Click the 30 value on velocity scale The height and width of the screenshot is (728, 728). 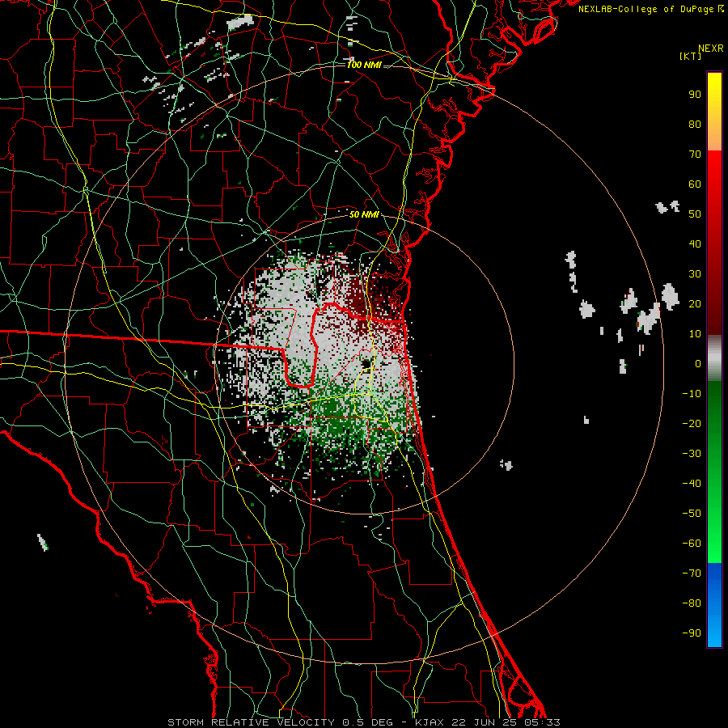(x=695, y=274)
